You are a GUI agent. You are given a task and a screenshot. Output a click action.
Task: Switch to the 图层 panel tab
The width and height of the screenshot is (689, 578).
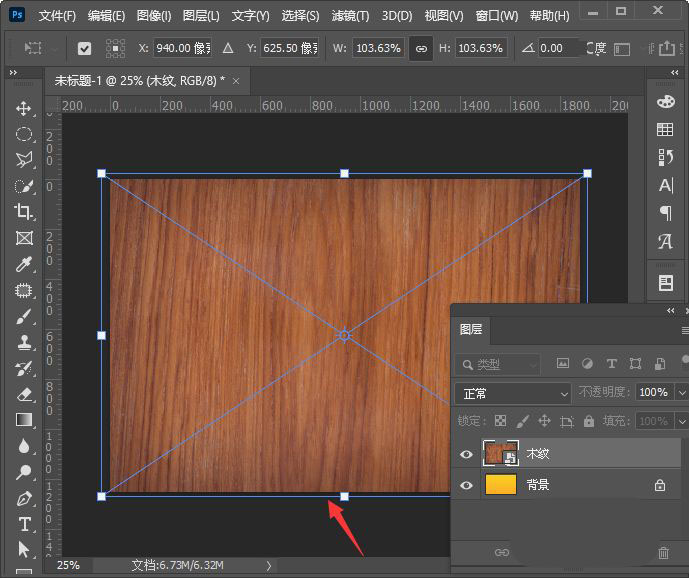point(471,329)
